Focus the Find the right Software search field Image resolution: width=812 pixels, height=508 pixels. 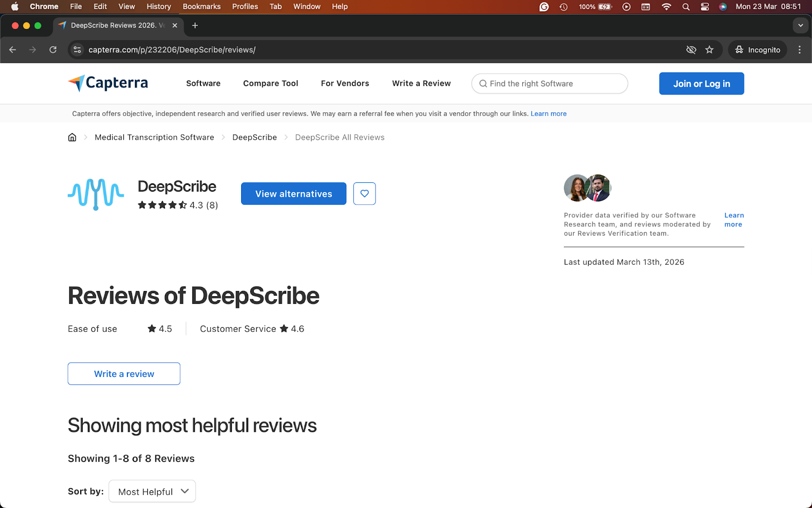click(550, 83)
